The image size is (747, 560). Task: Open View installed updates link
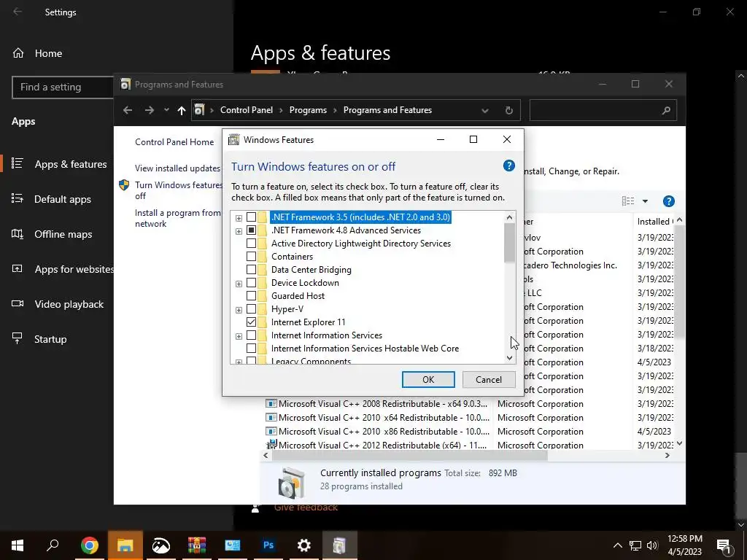[x=177, y=168]
